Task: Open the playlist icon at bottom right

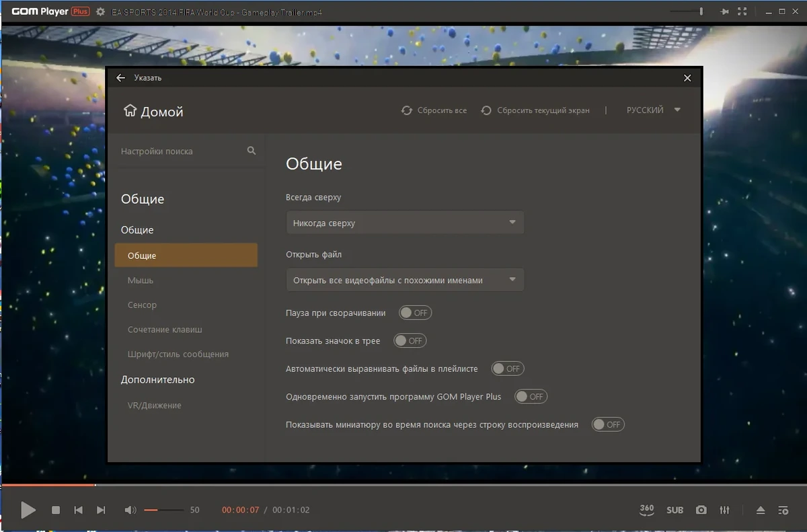Action: [x=783, y=510]
